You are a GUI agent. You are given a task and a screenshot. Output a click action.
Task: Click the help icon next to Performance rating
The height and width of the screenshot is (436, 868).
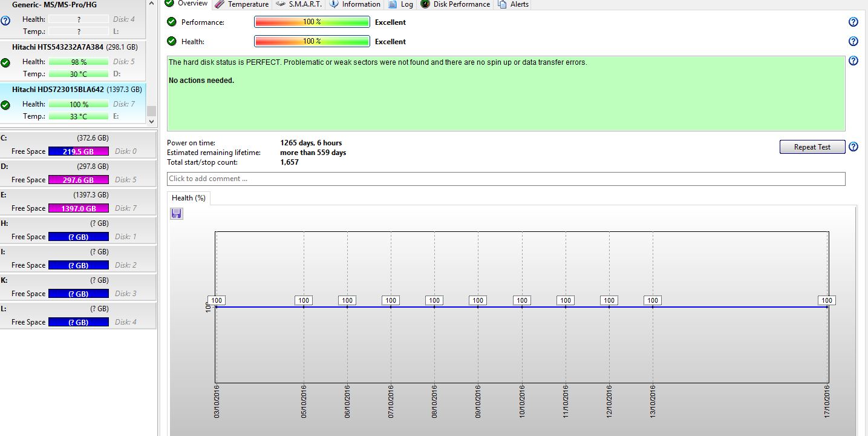tap(853, 22)
